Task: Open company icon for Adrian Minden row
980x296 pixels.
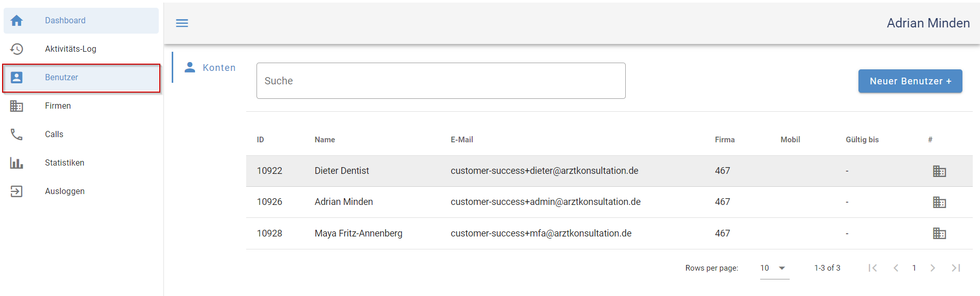Action: 939,202
